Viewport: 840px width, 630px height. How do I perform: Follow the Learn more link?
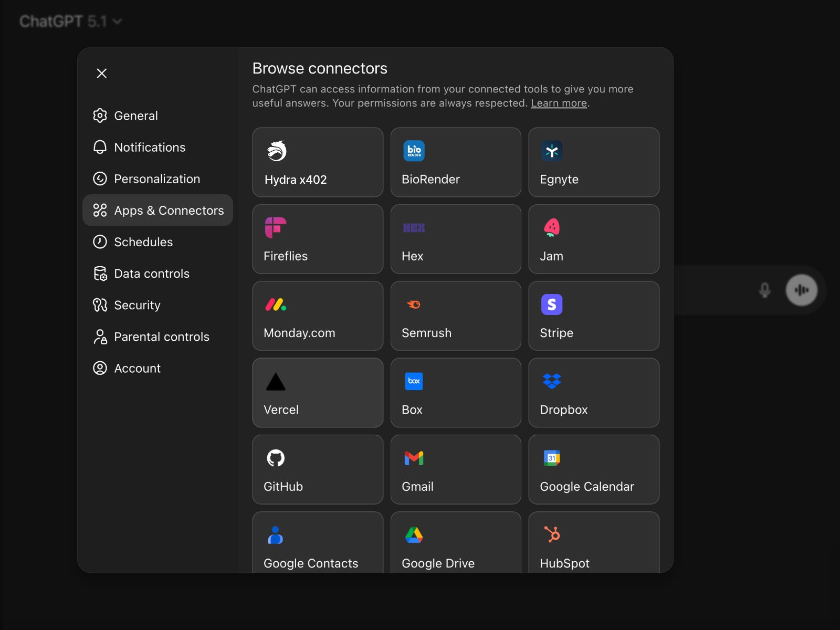coord(559,103)
